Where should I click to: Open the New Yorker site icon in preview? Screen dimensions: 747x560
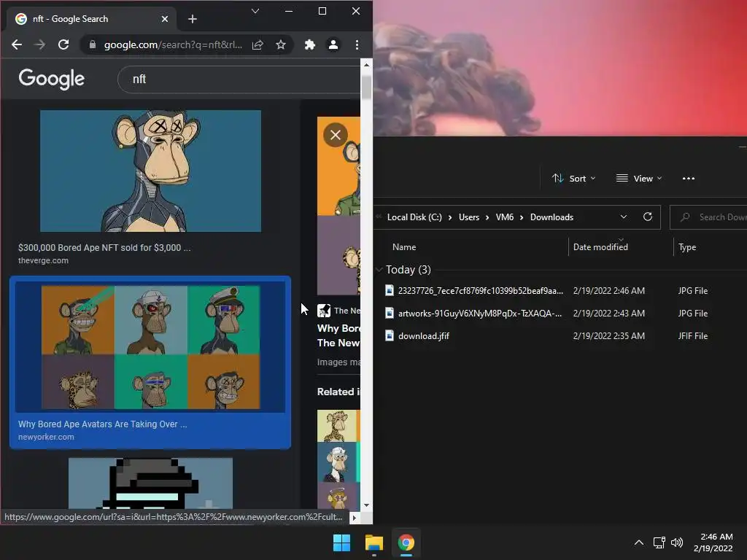click(324, 311)
